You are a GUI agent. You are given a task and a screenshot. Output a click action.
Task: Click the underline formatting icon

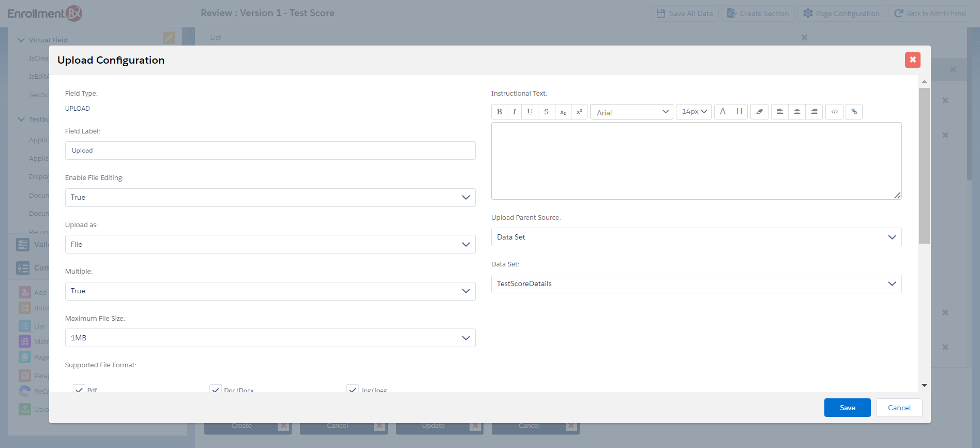click(x=530, y=112)
